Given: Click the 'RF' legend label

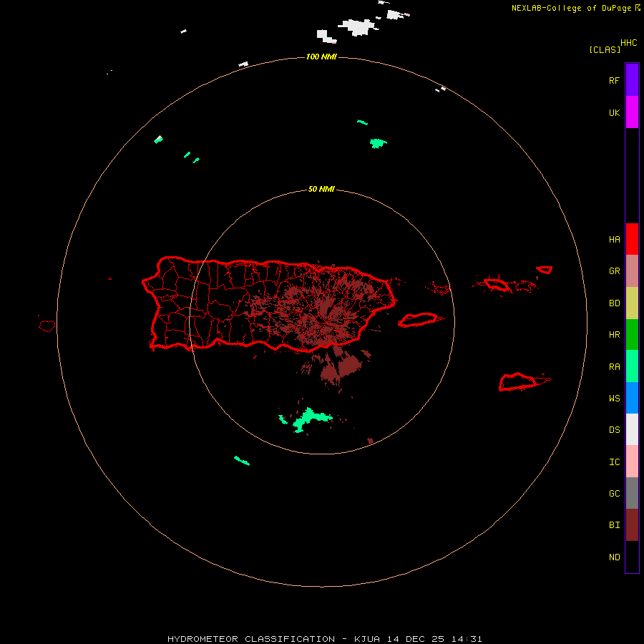Looking at the screenshot, I should [614, 81].
